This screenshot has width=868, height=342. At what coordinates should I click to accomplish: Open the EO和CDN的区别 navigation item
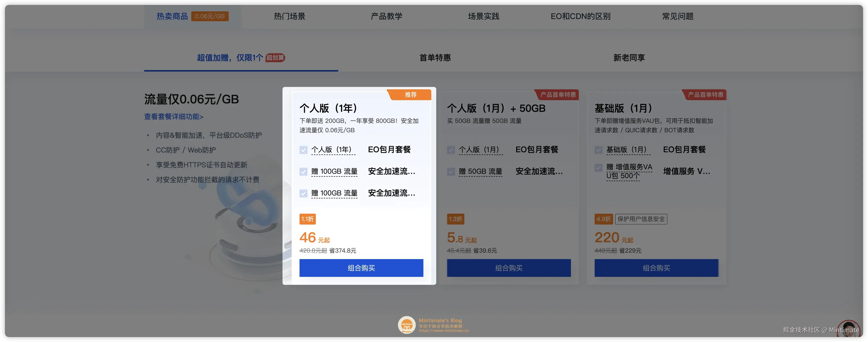click(x=580, y=16)
